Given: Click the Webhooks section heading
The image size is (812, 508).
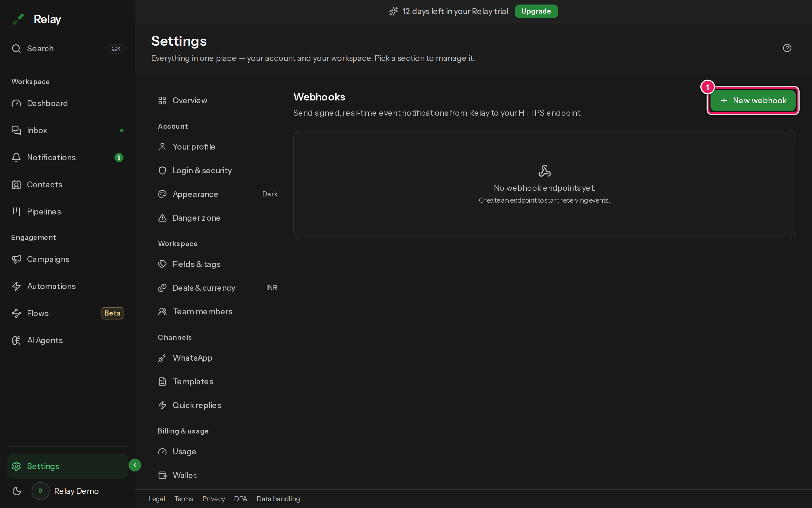Looking at the screenshot, I should (319, 97).
